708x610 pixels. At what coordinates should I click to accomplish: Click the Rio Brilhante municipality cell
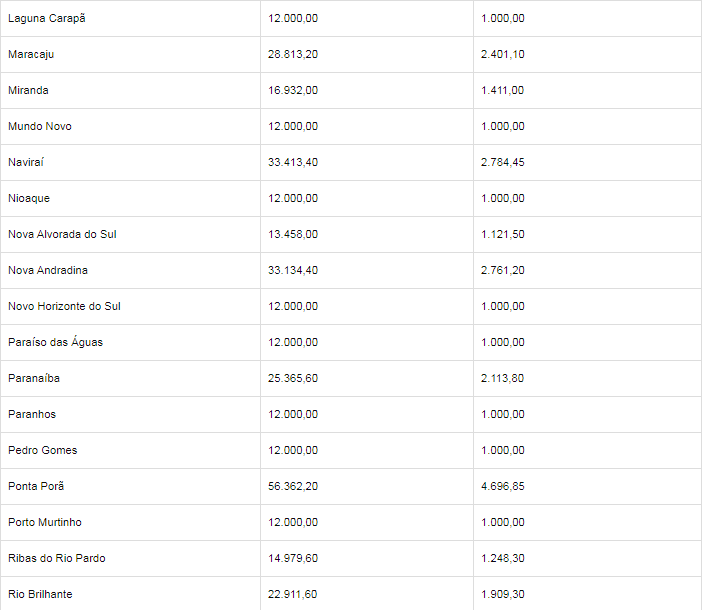point(40,594)
